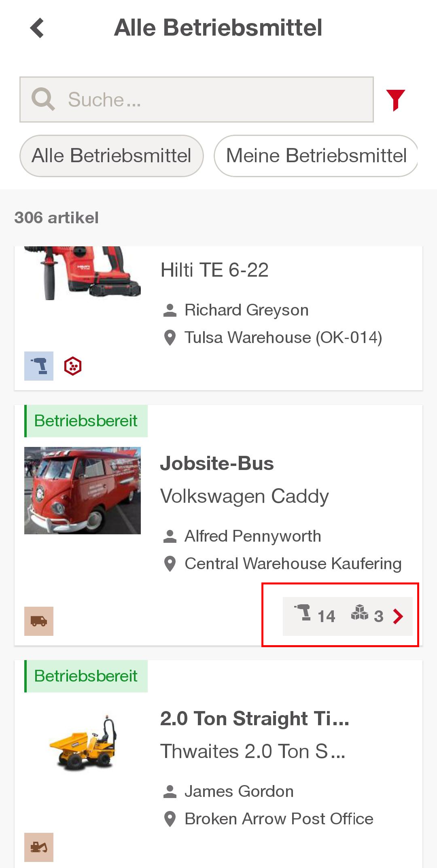Tap Central Warehouse Kaufering location
Screen dimensions: 437x868
tap(293, 564)
